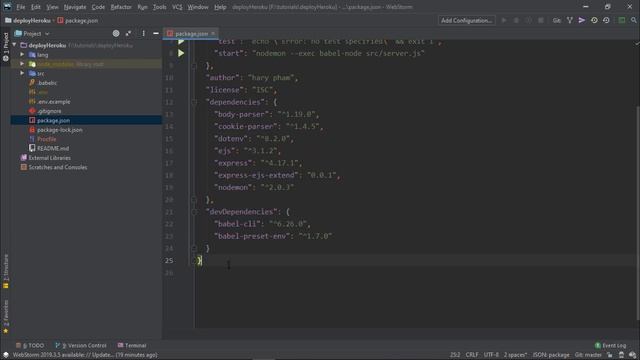Toggle the Structure side tab
Image resolution: width=640 pixels, height=360 pixels.
point(5,271)
